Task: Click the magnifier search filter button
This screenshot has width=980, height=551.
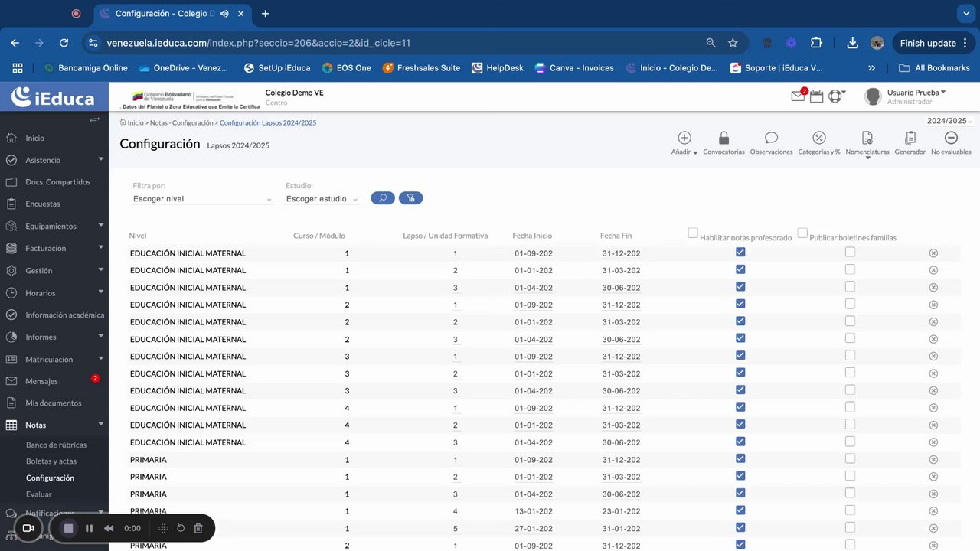Action: (x=383, y=198)
